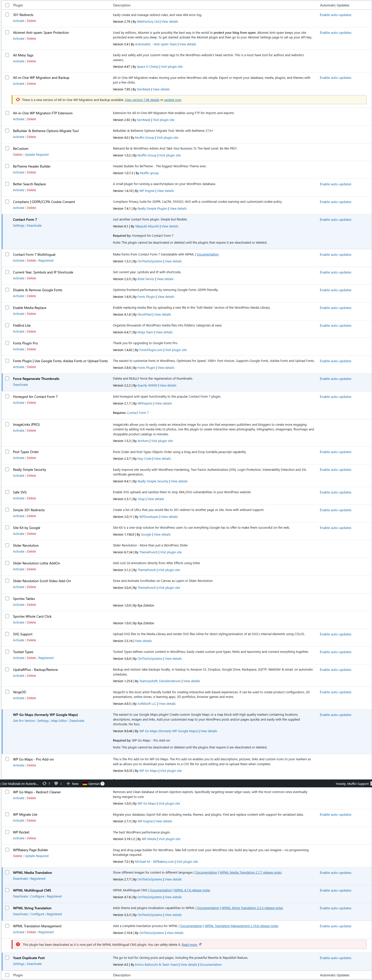Screen dimensions: 372x980
Task: Activate the Safe SVG plugin
Action: [18, 498]
